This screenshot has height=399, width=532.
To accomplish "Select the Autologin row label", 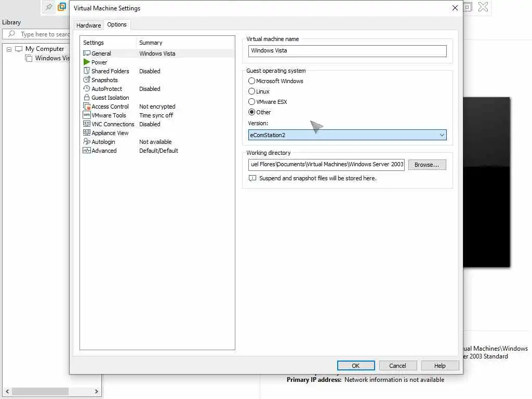I will pos(103,141).
